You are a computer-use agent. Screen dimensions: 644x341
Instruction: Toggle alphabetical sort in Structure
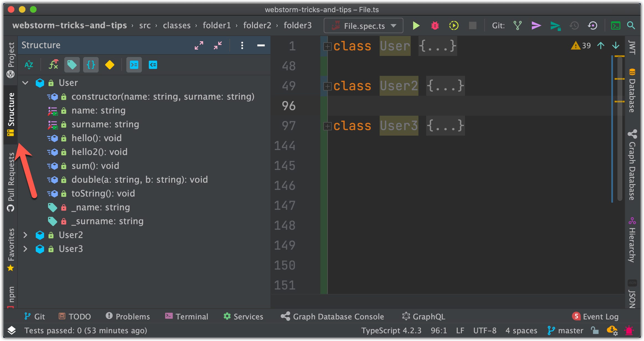[x=29, y=65]
